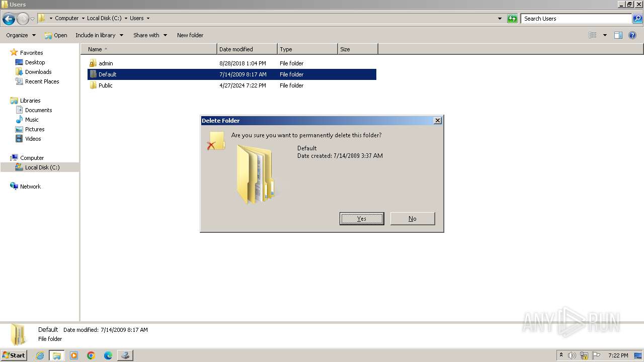Open the Organize menu
The height and width of the screenshot is (362, 644).
21,35
